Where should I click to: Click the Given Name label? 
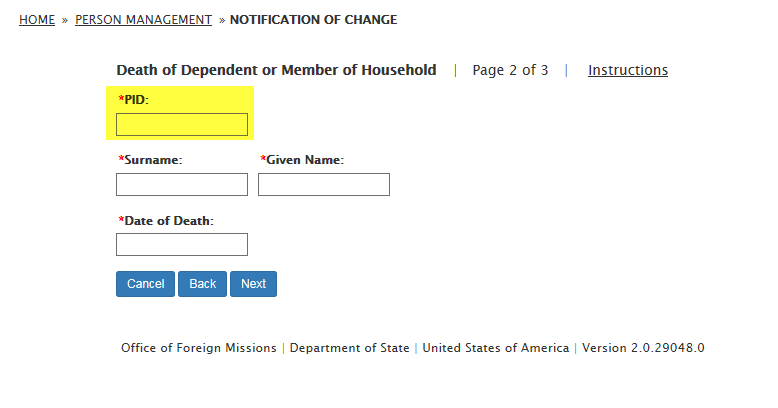[304, 160]
